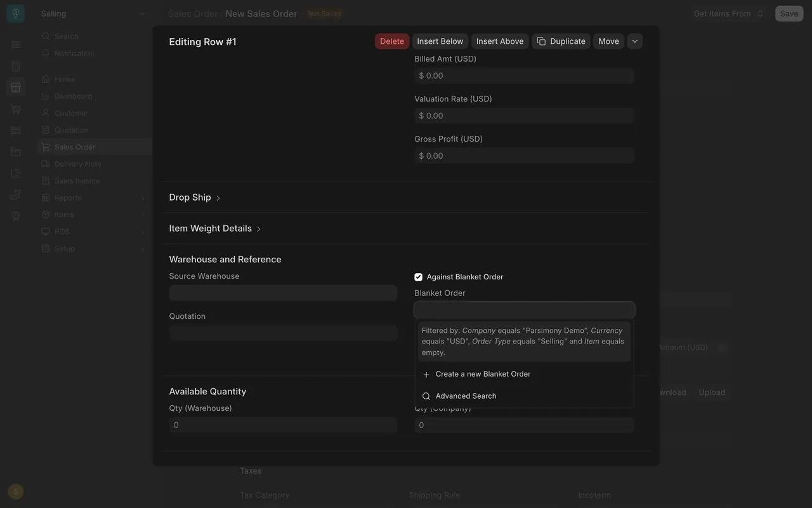Expand the Items sidebar group

pyautogui.click(x=94, y=215)
